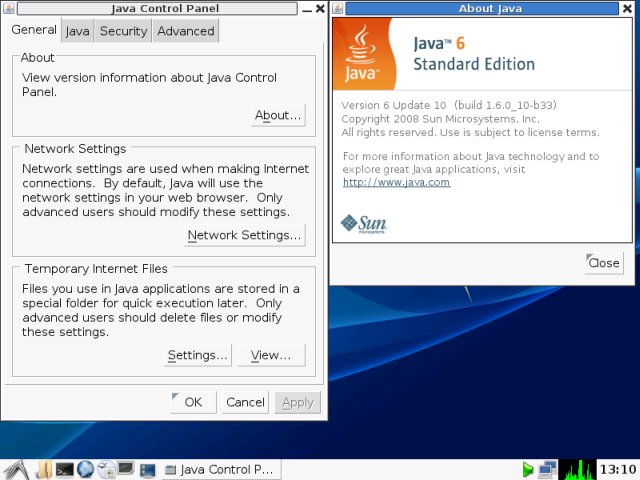This screenshot has width=640, height=480.
Task: Open the network monitors tray icon
Action: click(548, 469)
